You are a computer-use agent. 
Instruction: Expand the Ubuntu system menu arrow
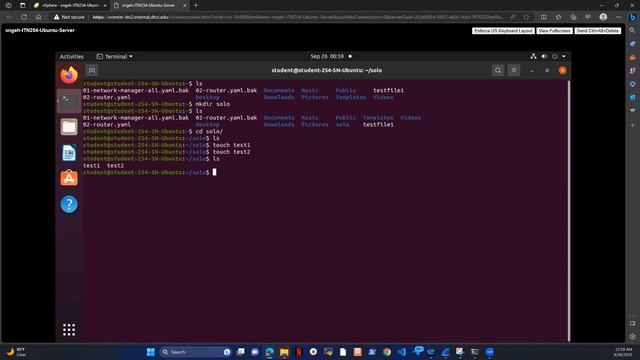(564, 56)
